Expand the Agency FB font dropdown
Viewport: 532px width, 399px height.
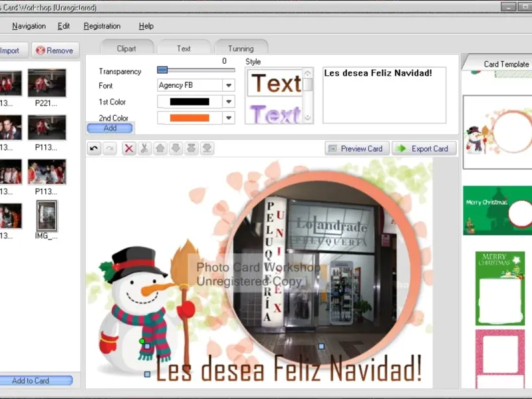click(229, 85)
